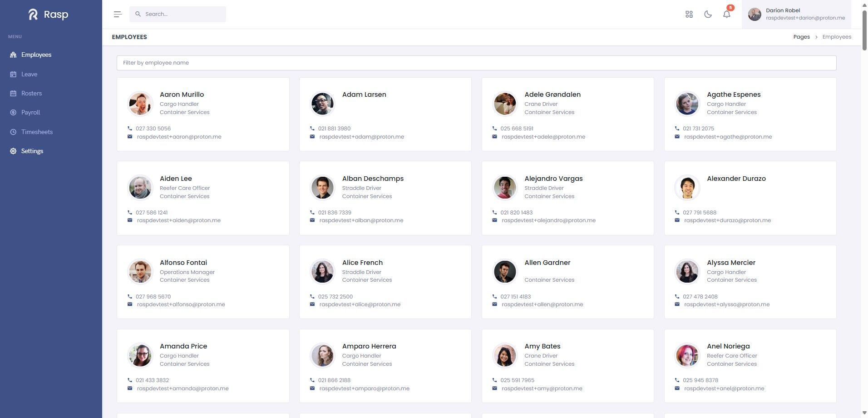Click the Leave calendar icon in the sidebar
868x418 pixels.
13,74
